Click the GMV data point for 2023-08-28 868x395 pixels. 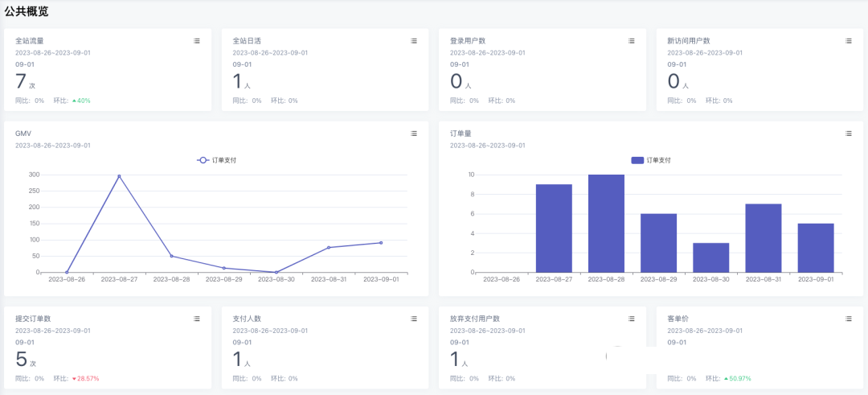[172, 256]
